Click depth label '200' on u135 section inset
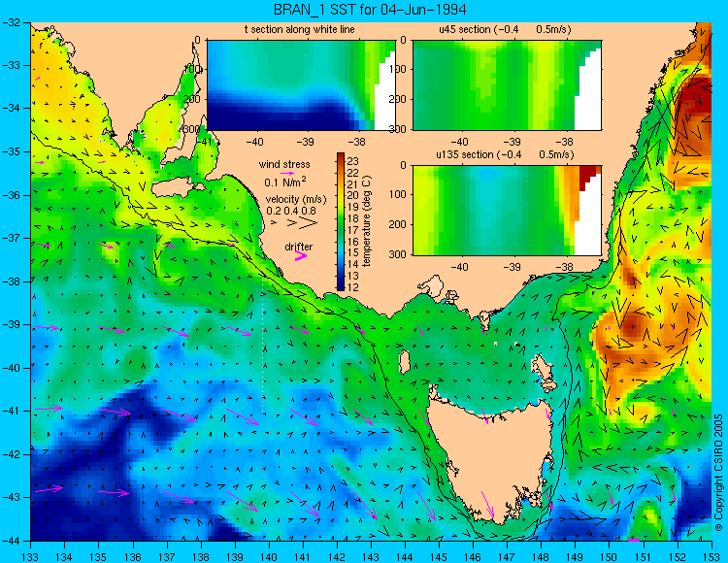Viewport: 728px width, 563px height. [399, 224]
